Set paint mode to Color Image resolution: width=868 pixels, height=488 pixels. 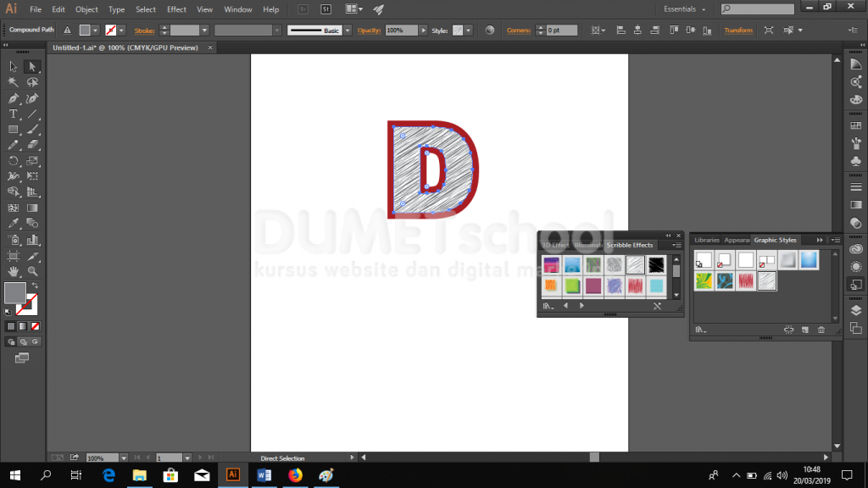(10, 326)
